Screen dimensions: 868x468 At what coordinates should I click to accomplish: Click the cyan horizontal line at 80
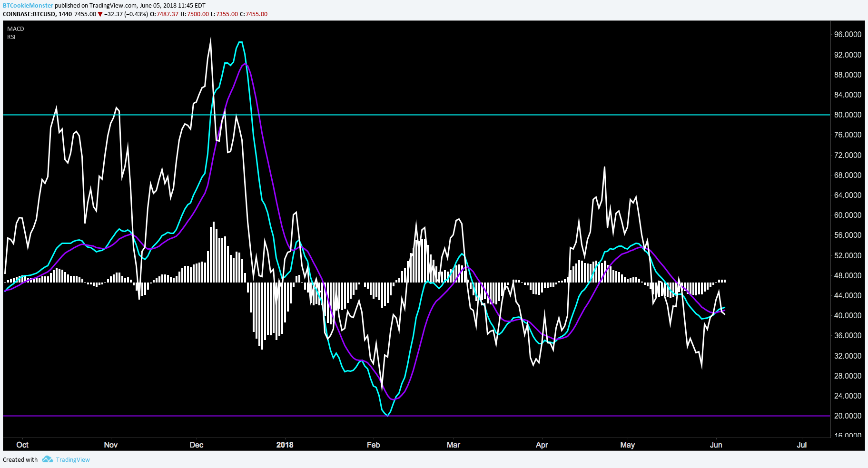[416, 115]
